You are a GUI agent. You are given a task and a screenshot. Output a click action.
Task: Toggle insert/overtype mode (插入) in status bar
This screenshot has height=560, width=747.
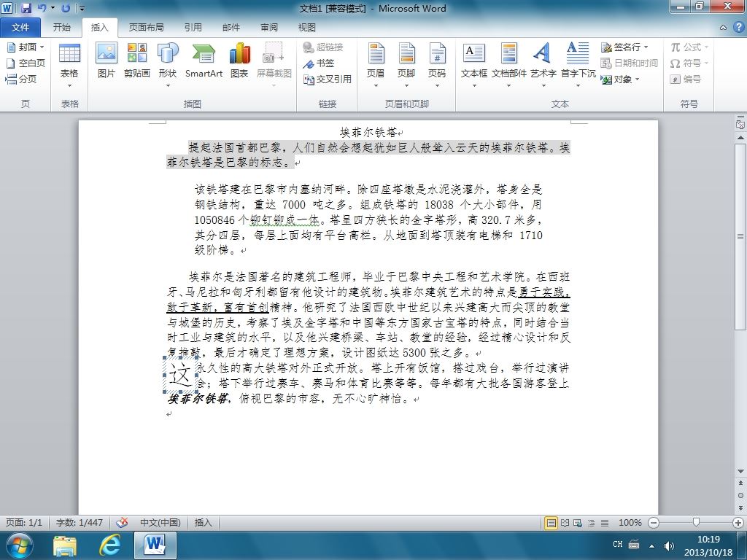click(x=203, y=522)
